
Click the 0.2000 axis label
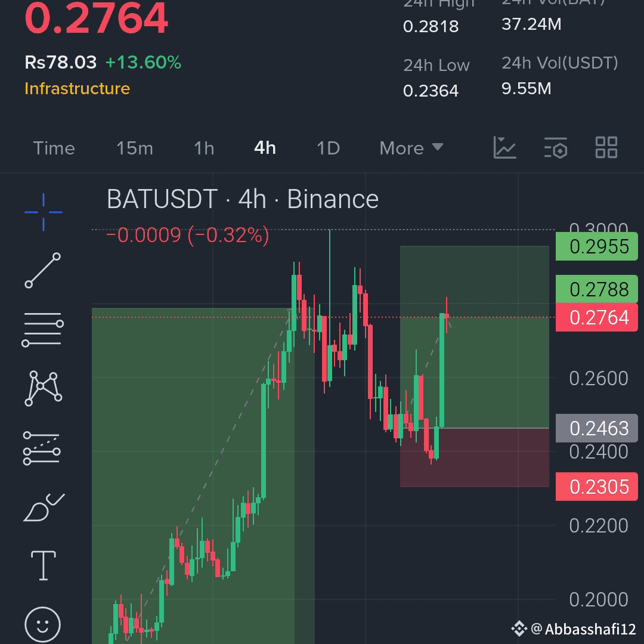point(599,600)
